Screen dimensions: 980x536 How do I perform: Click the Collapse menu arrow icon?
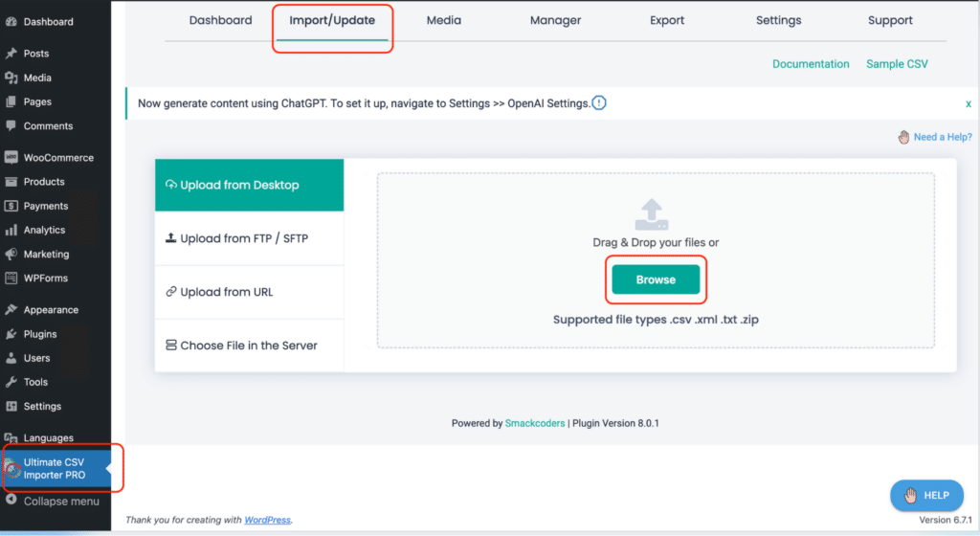[x=11, y=500]
